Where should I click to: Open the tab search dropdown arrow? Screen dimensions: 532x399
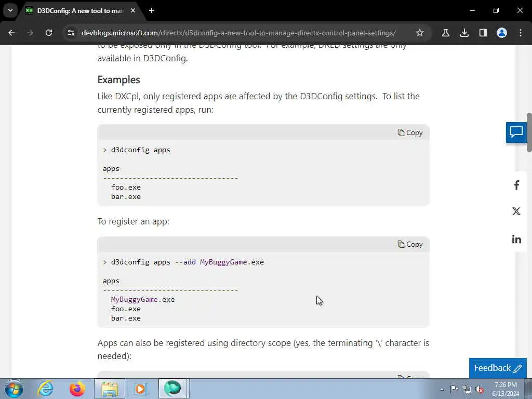pos(10,10)
